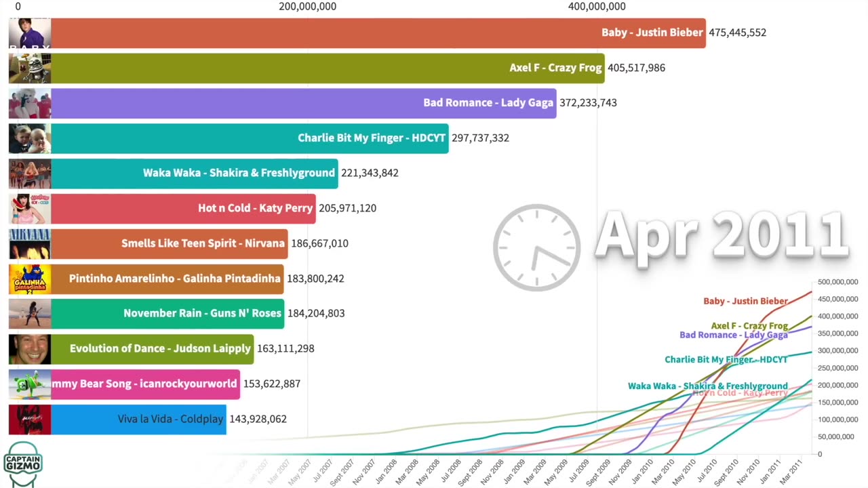
Task: Click the line chart Axel F - Crazy Frog label
Action: (749, 326)
